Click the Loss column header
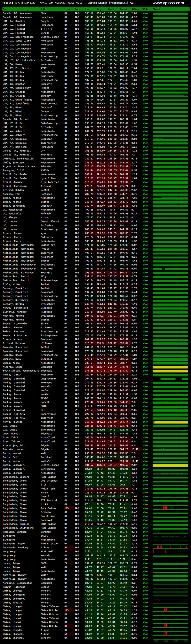This screenshot has height=644, width=191. 67,9
